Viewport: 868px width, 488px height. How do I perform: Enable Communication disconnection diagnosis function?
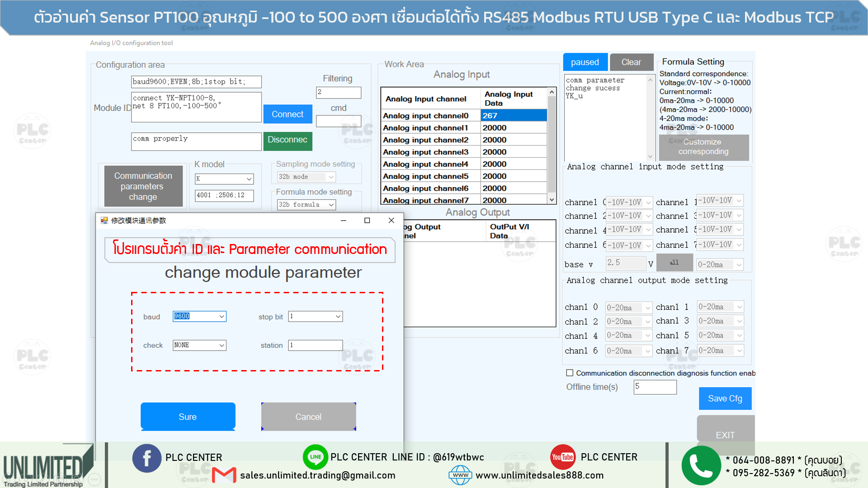tap(570, 372)
